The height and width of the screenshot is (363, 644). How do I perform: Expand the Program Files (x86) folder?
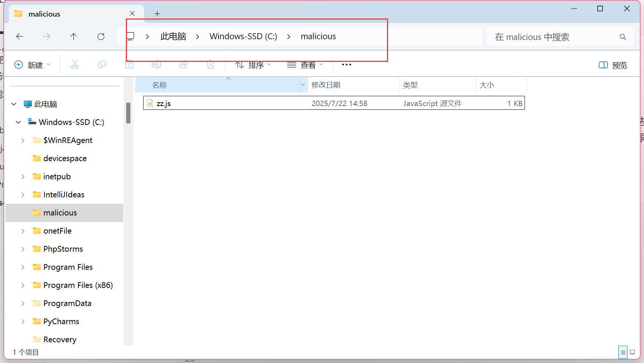(23, 285)
